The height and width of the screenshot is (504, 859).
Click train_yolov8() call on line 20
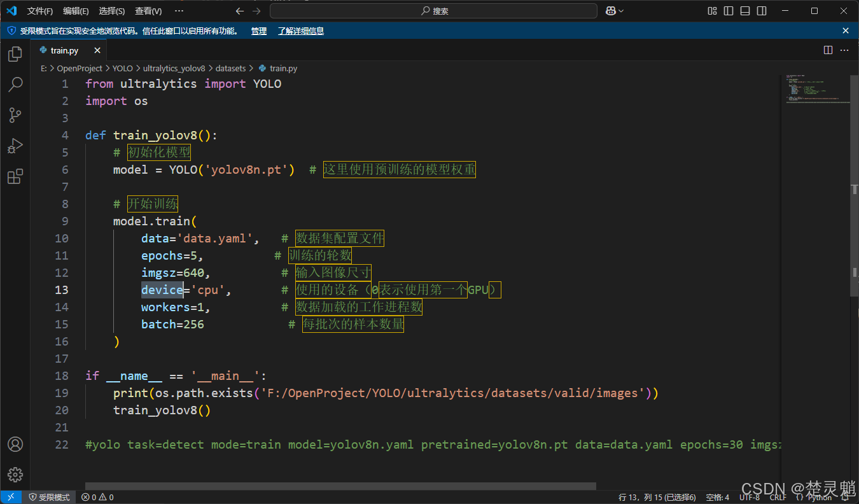click(x=162, y=410)
